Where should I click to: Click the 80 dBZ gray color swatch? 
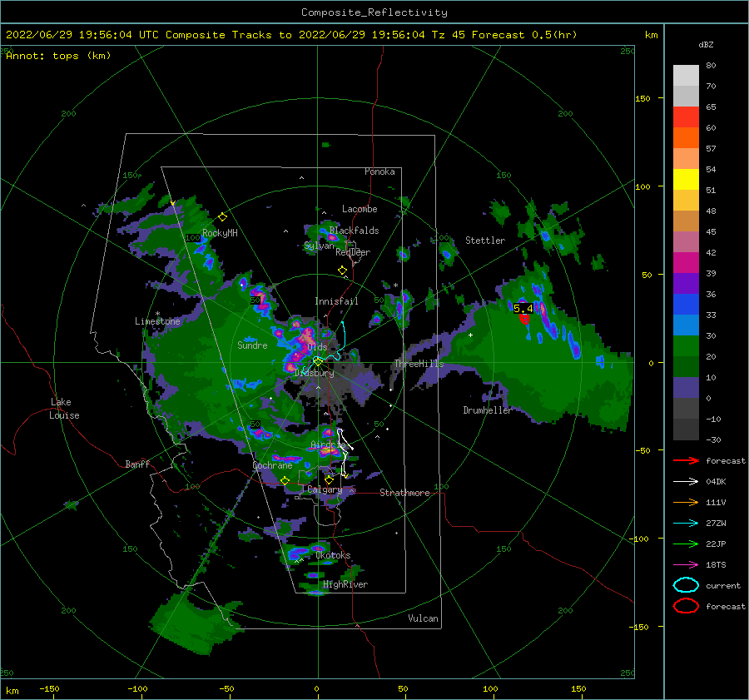click(x=686, y=75)
